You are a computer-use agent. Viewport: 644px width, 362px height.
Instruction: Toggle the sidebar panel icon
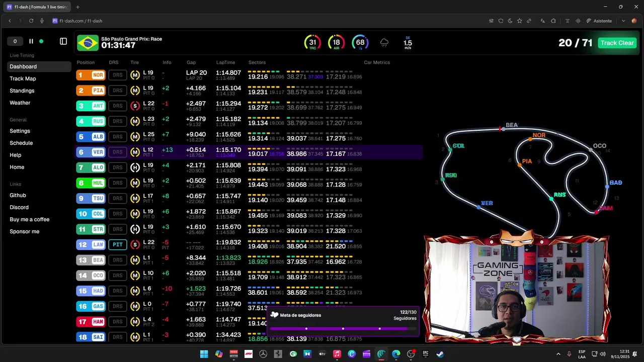(x=63, y=41)
